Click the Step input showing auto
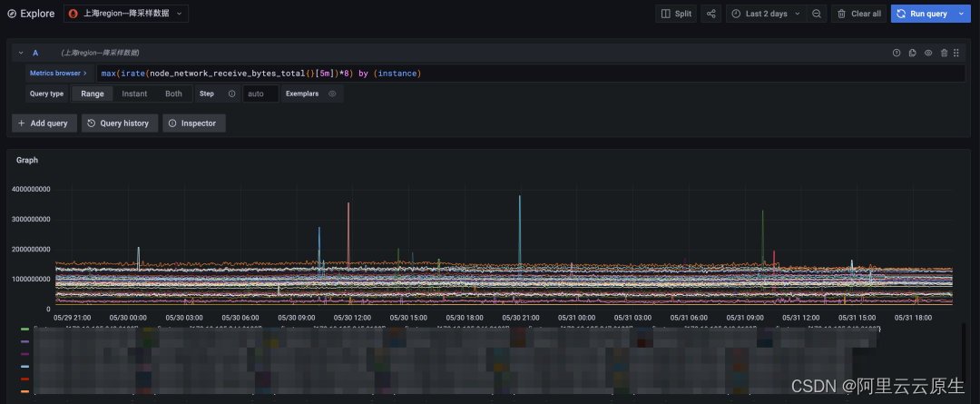Screen dimensions: 980x404 pyautogui.click(x=260, y=94)
